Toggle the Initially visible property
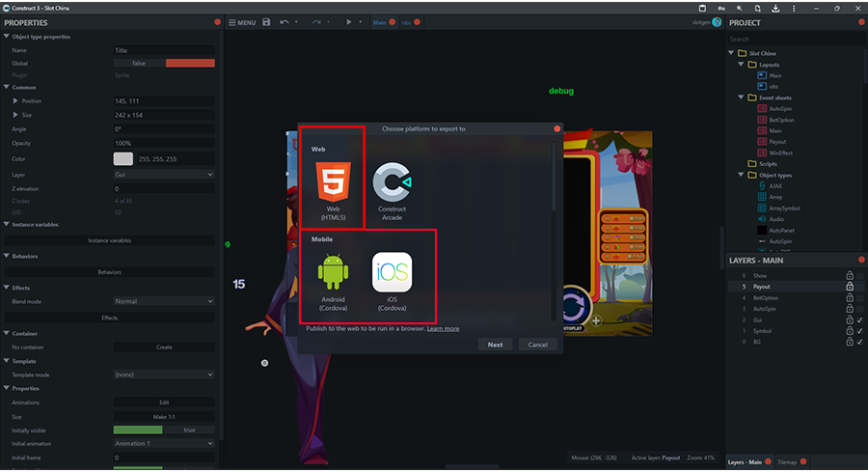 tap(164, 430)
